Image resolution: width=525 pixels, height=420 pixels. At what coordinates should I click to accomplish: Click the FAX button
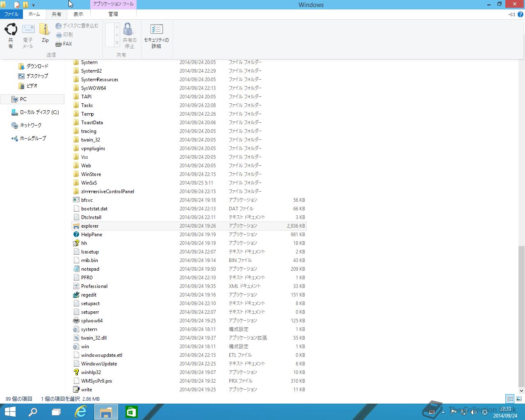click(64, 44)
